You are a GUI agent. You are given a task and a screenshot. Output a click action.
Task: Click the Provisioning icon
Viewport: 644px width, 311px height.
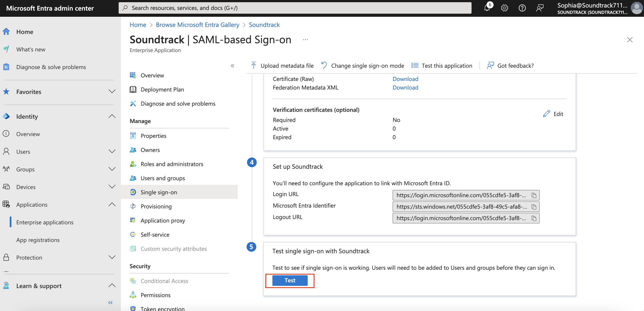tap(133, 206)
